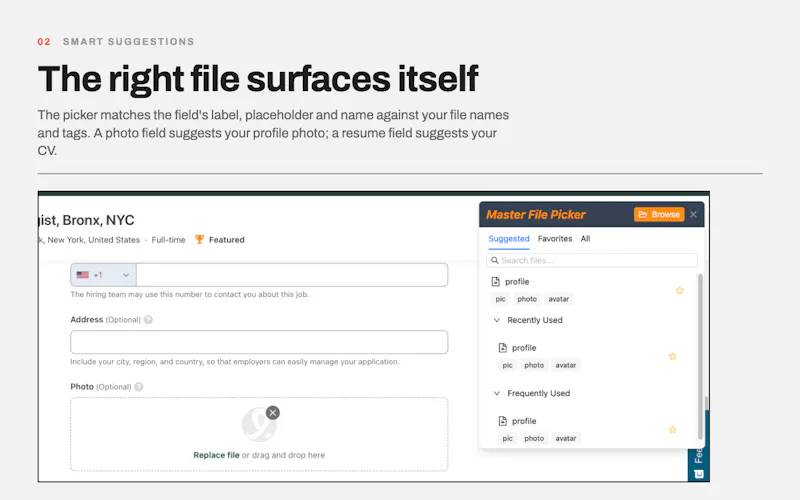Click the file icon of top profile entry
The height and width of the screenshot is (500, 800).
point(495,282)
